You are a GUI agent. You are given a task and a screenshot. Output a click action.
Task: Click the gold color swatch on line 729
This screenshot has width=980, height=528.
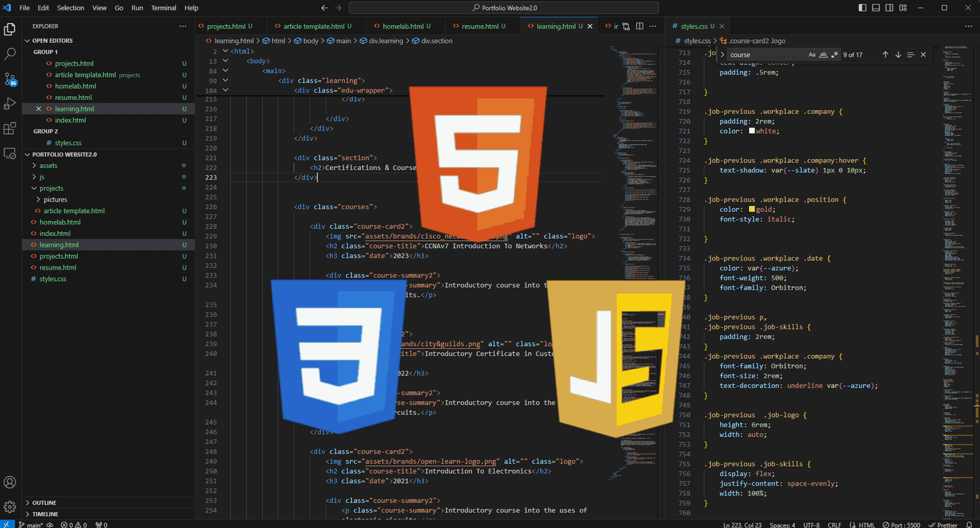coord(752,209)
